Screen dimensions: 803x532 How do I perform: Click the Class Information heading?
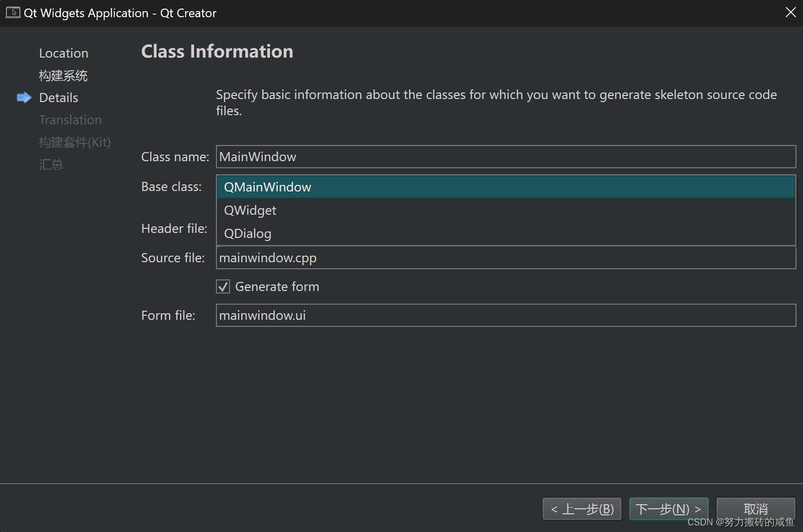pos(217,52)
